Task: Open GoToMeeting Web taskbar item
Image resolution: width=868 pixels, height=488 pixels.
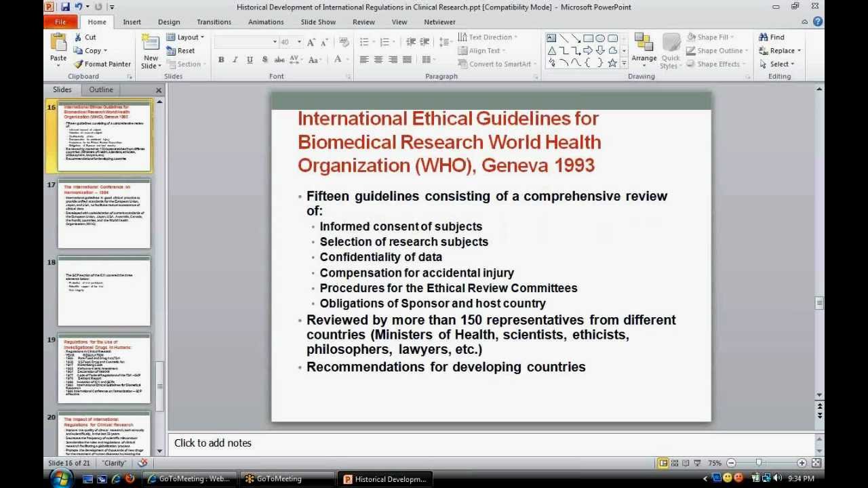Action: [189, 479]
